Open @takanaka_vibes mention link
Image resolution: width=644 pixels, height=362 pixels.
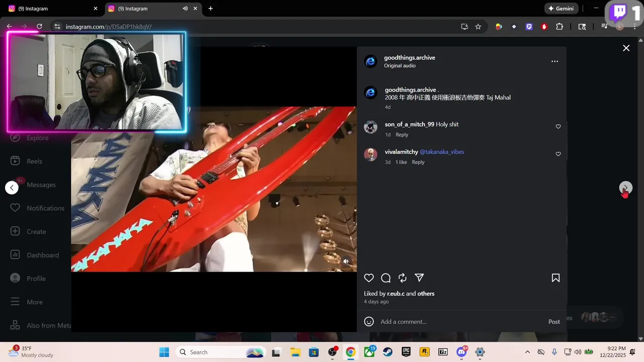click(x=442, y=152)
